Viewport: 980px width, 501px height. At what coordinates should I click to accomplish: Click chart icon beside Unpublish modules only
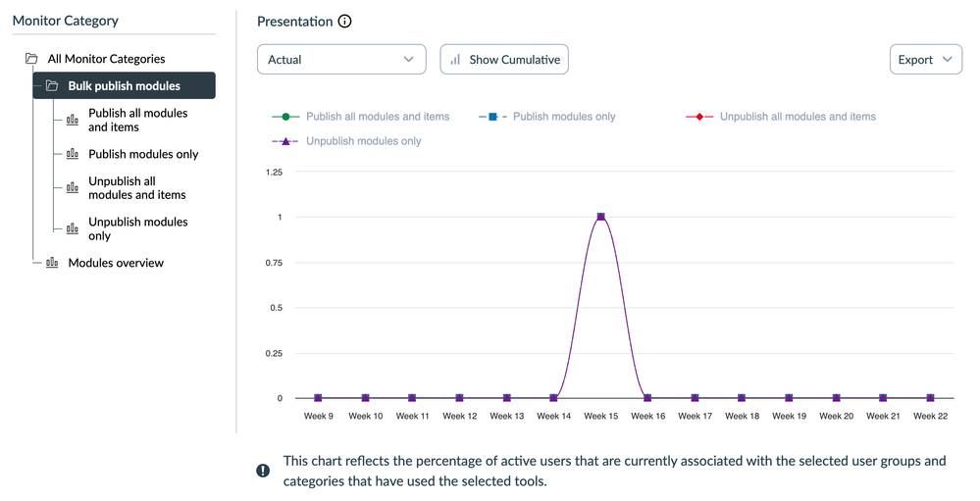tap(73, 228)
